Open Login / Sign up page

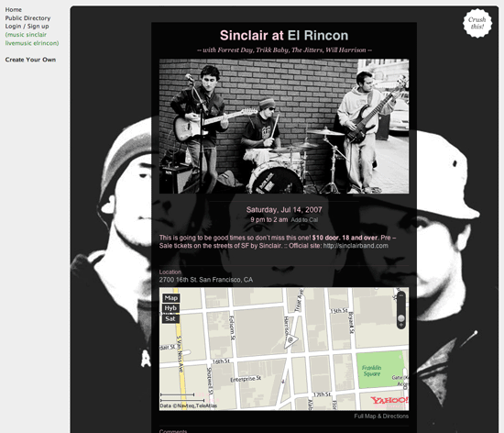click(x=27, y=27)
